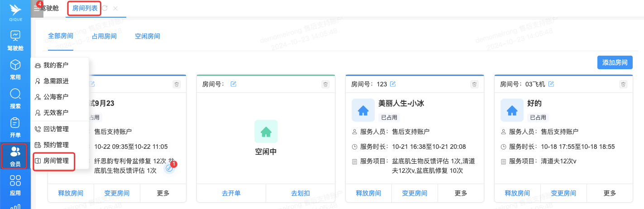The image size is (644, 209).
Task: Edit room number 123 pencil icon
Action: coord(393,84)
